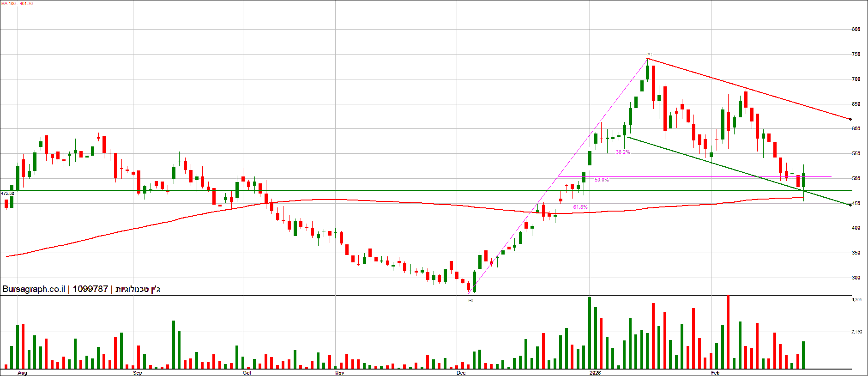Select the 400 price axis label
This screenshot has height=376, width=868.
(856, 228)
